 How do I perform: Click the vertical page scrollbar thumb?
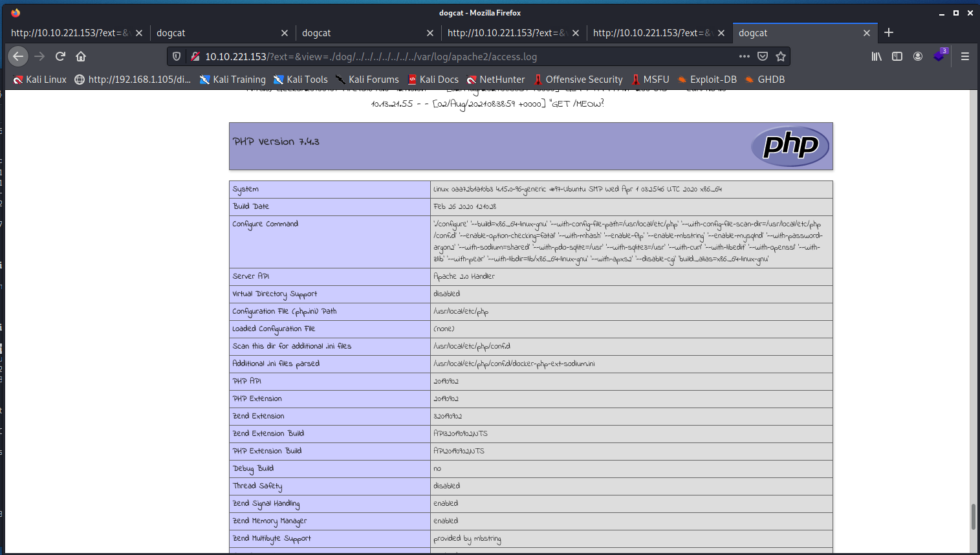click(x=973, y=516)
